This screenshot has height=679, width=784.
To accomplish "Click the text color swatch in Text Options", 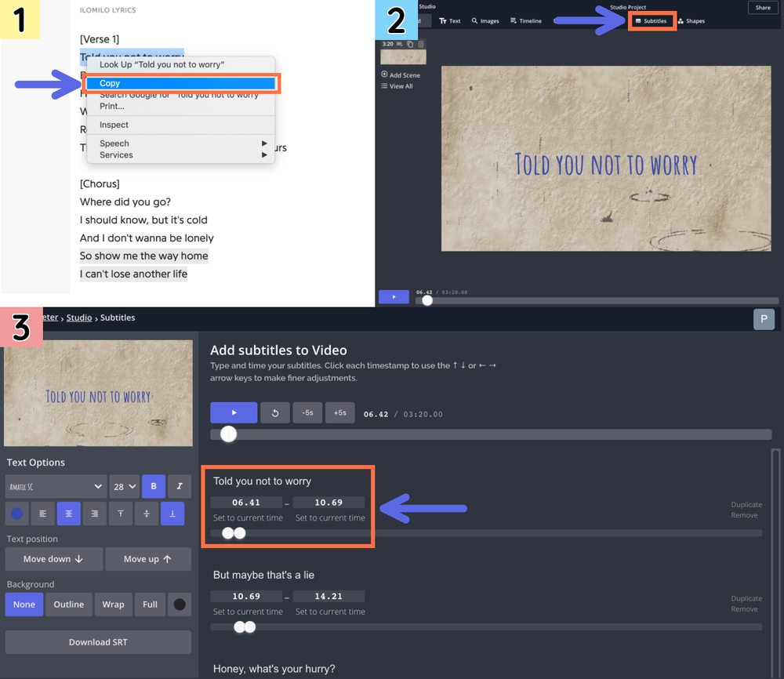I will [x=17, y=512].
